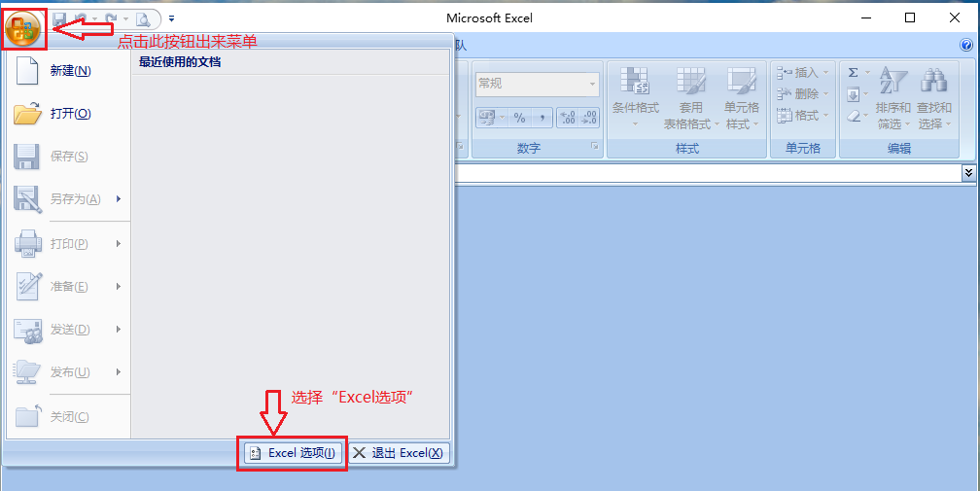This screenshot has height=491, width=980.
Task: Click inside the formula bar input
Action: click(x=708, y=173)
